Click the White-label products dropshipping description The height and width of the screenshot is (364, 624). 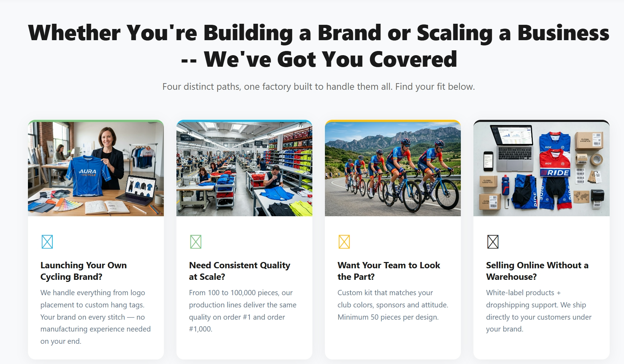coord(538,311)
